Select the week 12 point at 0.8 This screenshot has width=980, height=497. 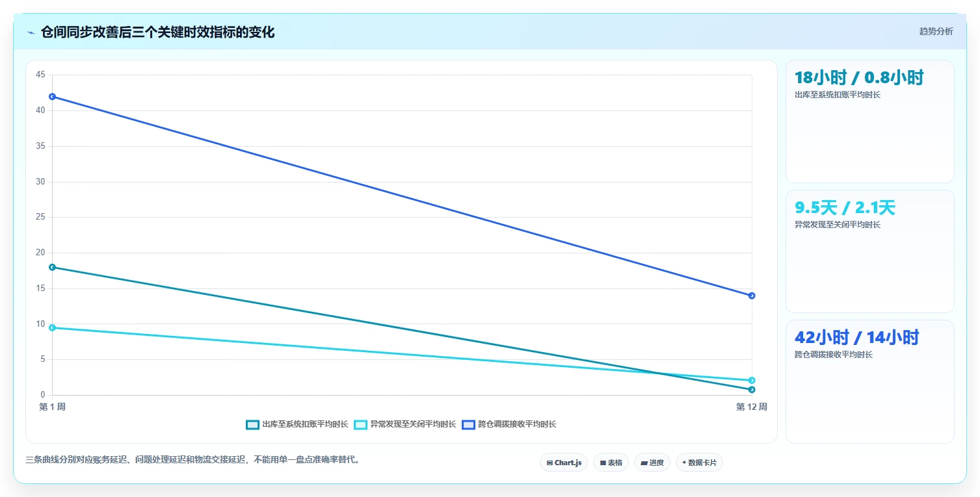pyautogui.click(x=752, y=389)
